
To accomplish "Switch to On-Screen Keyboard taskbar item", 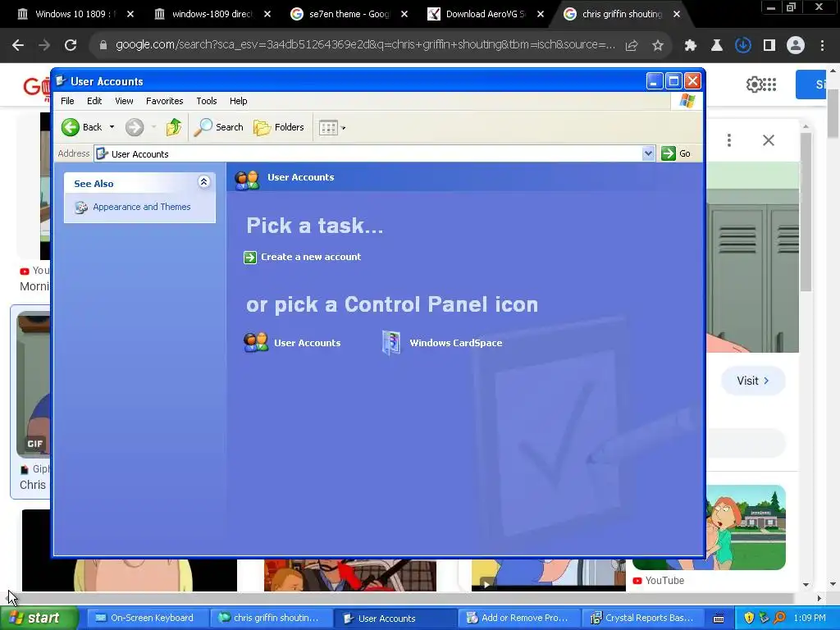I will pos(146,619).
